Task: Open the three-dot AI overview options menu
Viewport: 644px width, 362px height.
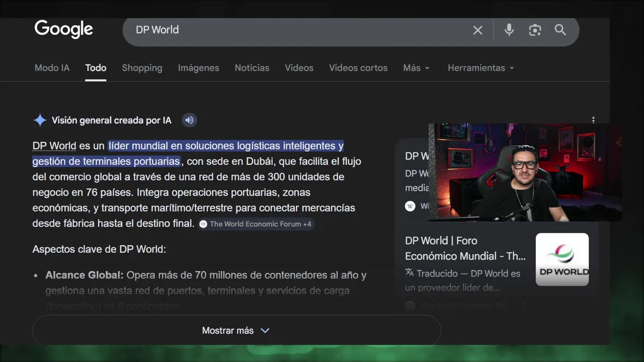Action: click(x=593, y=120)
